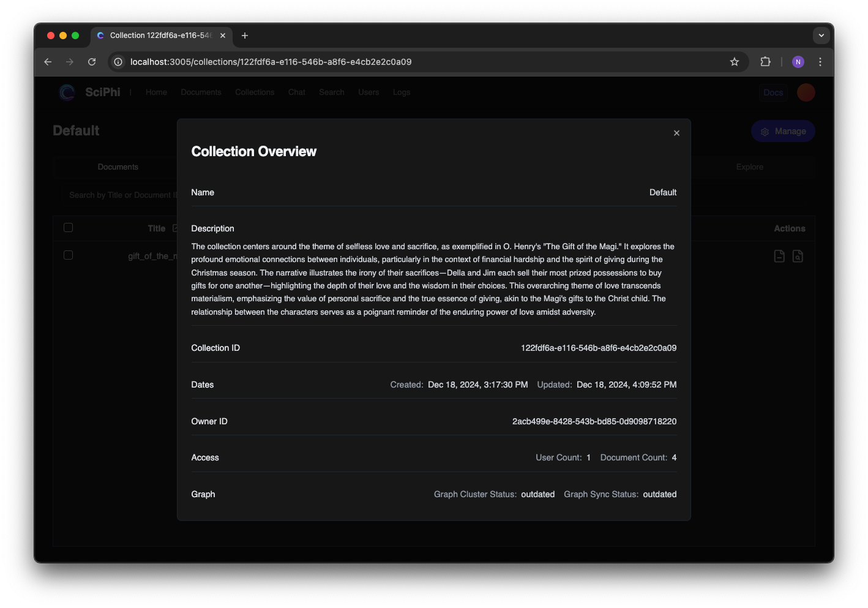Check the gift_of_the_magi row checkbox
The width and height of the screenshot is (868, 608).
pos(68,255)
